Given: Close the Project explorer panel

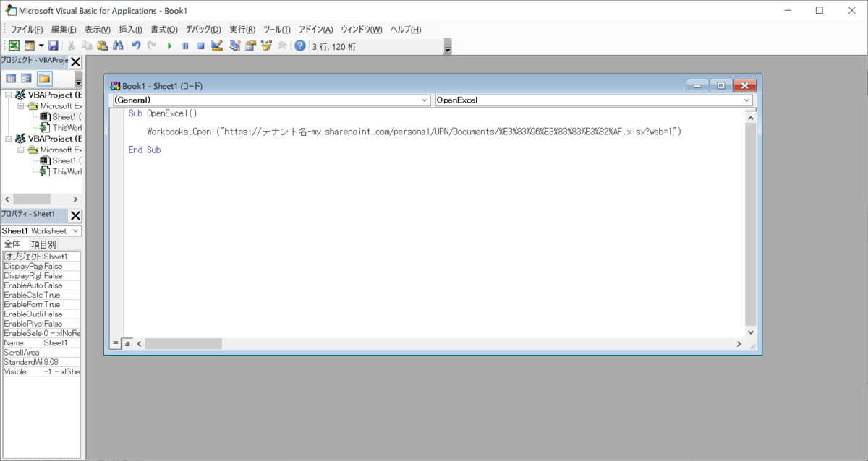Looking at the screenshot, I should [x=75, y=62].
